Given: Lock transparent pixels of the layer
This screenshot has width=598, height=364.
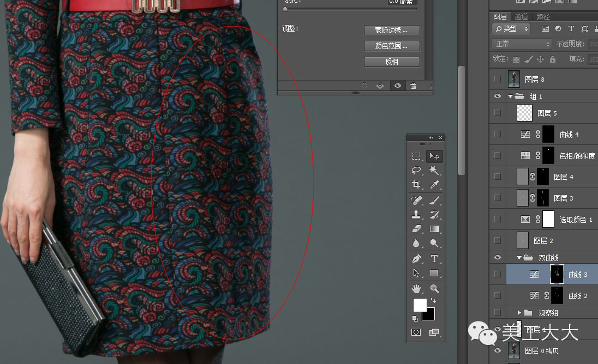Looking at the screenshot, I should 516,59.
